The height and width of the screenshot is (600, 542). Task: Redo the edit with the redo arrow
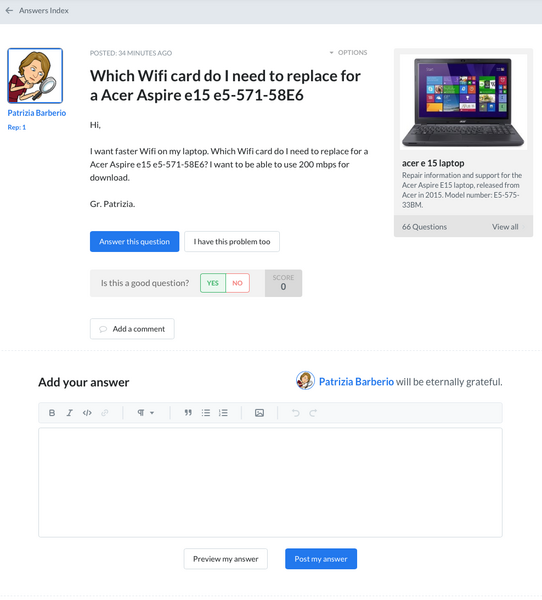pos(313,412)
